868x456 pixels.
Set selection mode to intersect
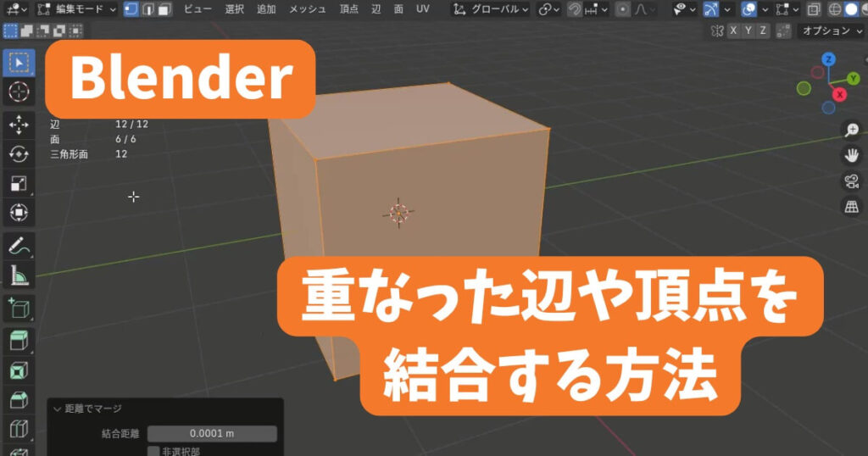(x=75, y=31)
